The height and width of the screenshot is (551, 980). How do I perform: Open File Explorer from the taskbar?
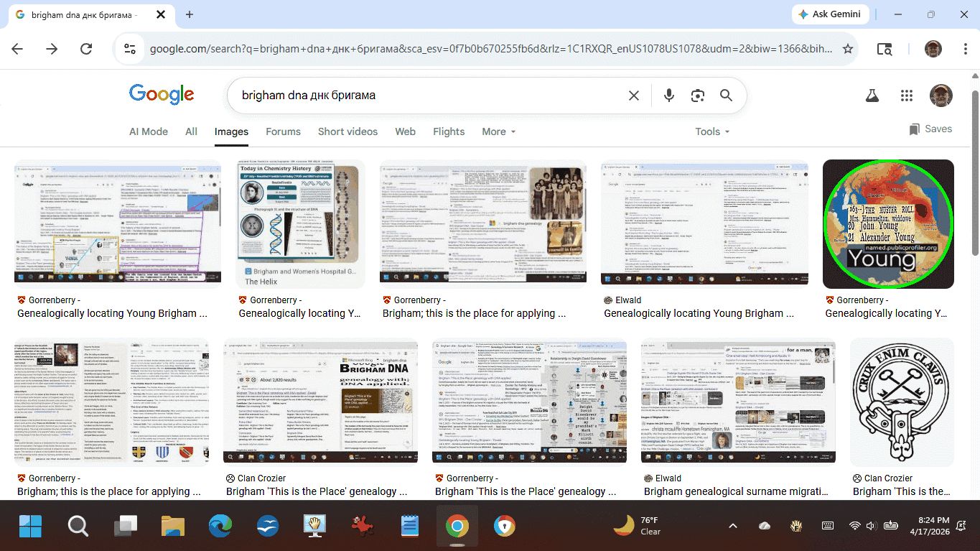click(x=173, y=527)
